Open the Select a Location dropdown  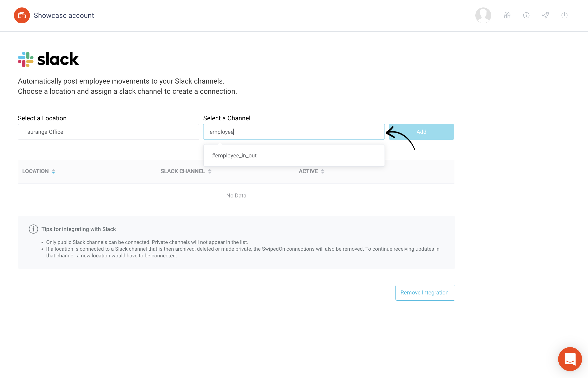[108, 132]
